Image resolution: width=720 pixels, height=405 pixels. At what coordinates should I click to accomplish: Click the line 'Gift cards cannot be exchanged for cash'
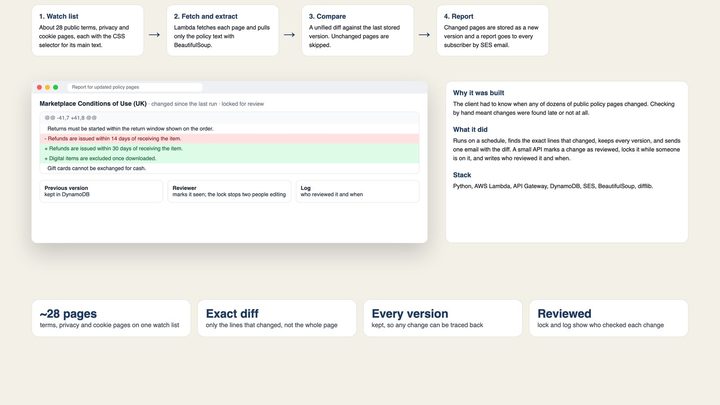(x=229, y=168)
